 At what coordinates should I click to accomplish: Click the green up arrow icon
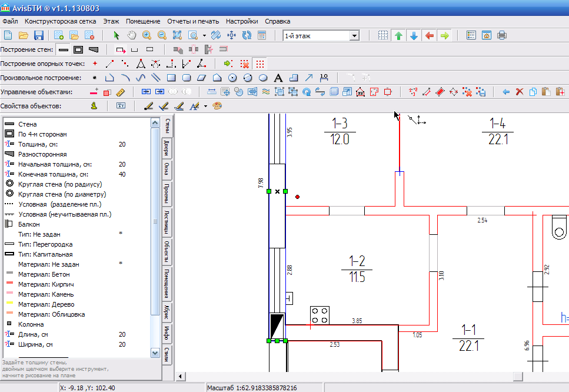(x=399, y=35)
